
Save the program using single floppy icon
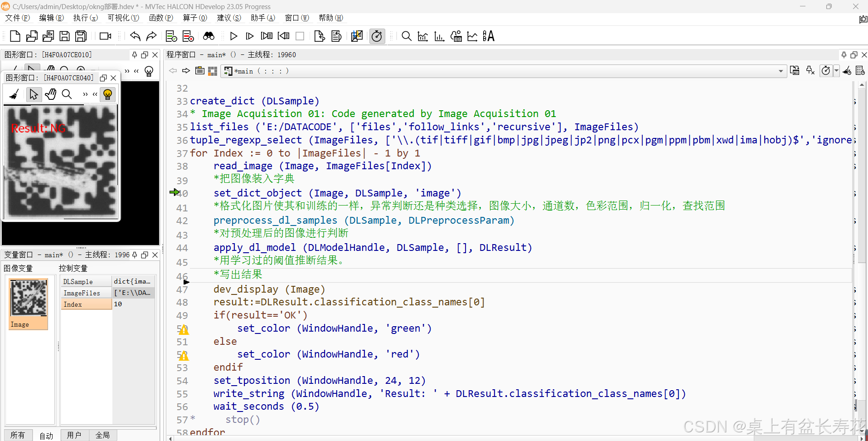pos(64,36)
